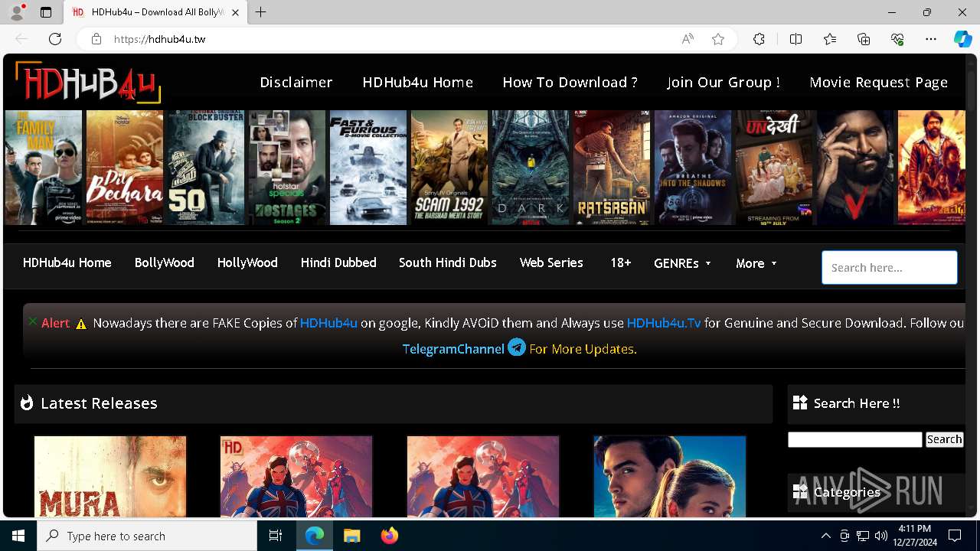This screenshot has width=980, height=551.
Task: Expand the GENREs dropdown menu
Action: [683, 263]
